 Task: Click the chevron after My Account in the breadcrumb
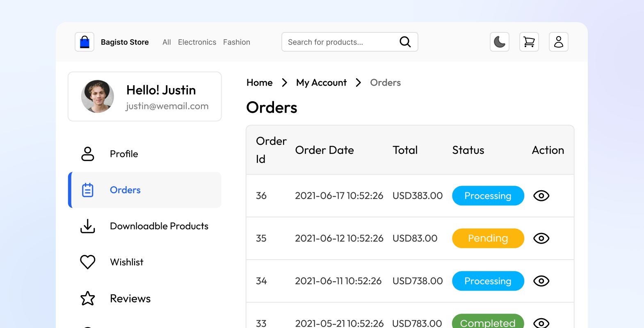tap(358, 83)
